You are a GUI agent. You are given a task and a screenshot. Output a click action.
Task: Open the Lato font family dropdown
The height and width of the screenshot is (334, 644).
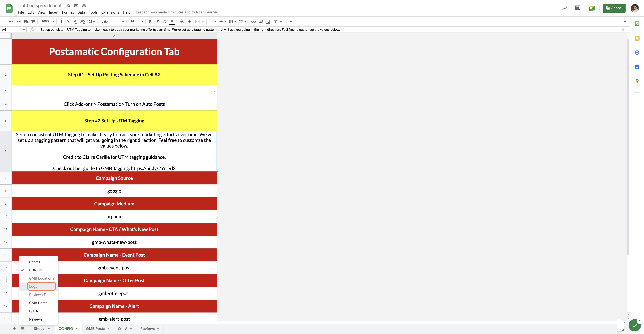(x=113, y=22)
